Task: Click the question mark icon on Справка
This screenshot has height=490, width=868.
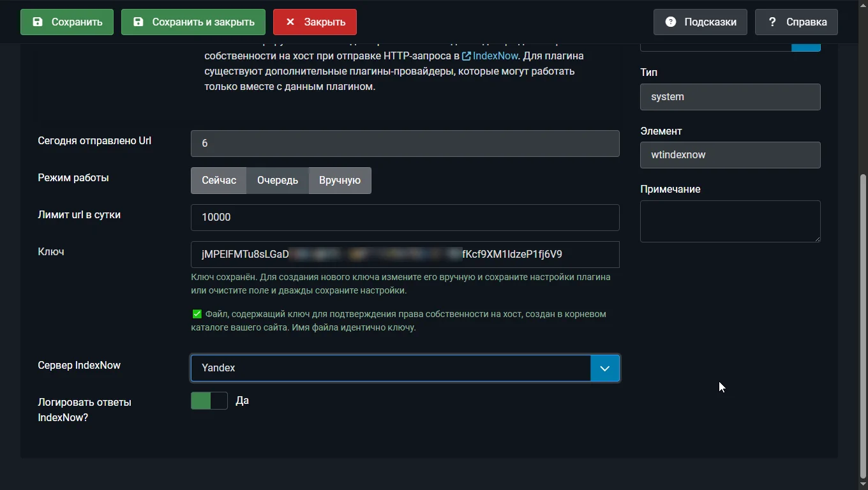Action: coord(772,22)
